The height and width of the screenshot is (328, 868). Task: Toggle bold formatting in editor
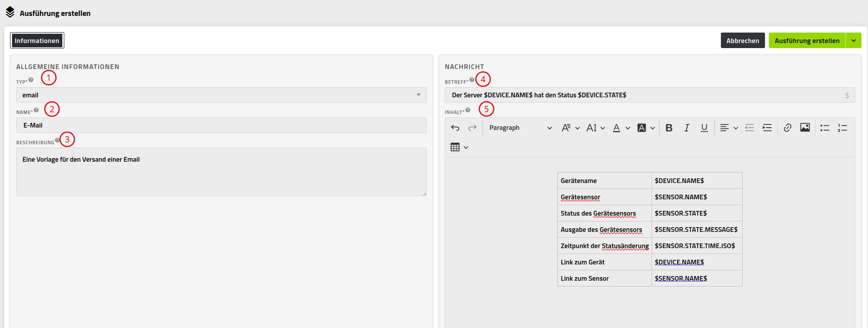pyautogui.click(x=669, y=128)
